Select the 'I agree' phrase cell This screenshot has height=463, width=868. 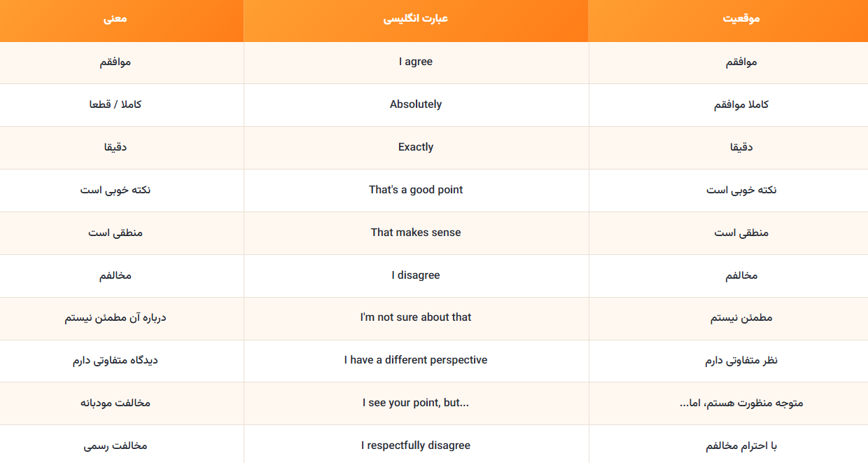tap(416, 63)
